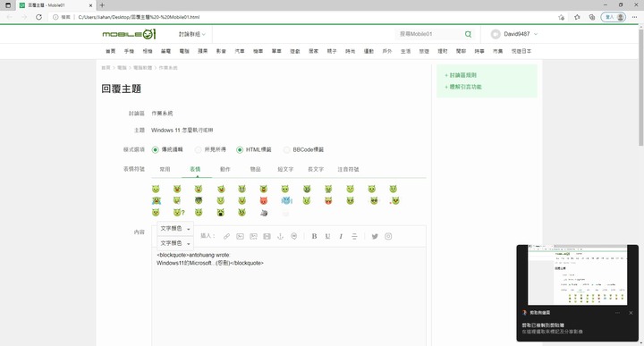
Task: Insert the emoticon with a question mark
Action: 179,213
